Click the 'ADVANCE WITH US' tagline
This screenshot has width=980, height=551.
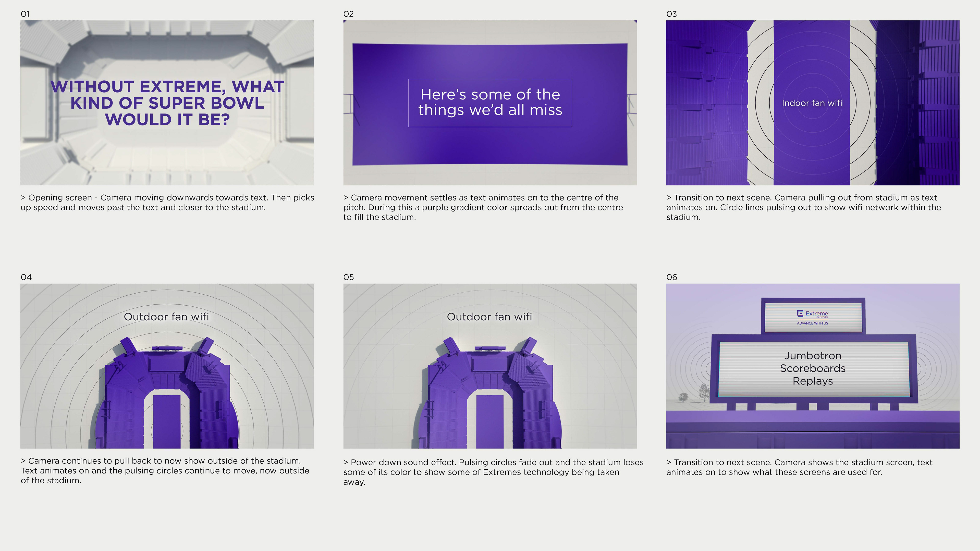pos(812,323)
